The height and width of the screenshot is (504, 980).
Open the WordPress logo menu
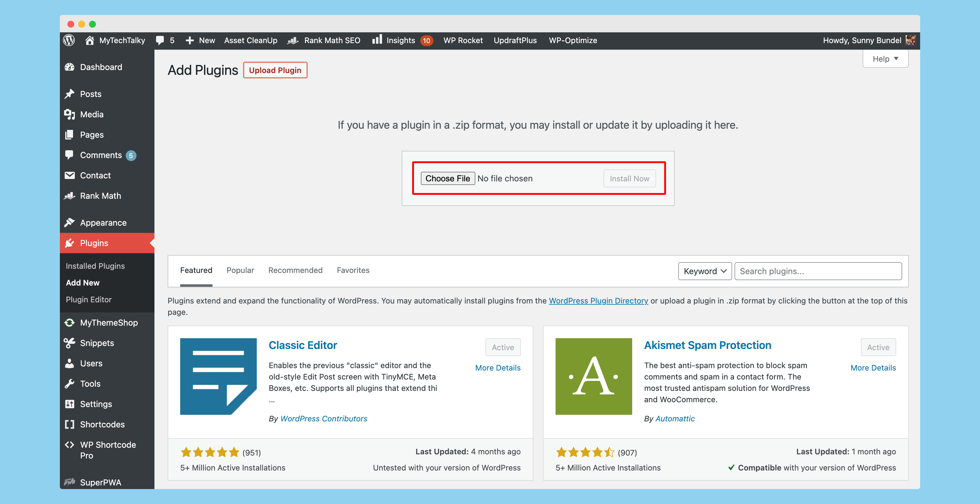69,40
